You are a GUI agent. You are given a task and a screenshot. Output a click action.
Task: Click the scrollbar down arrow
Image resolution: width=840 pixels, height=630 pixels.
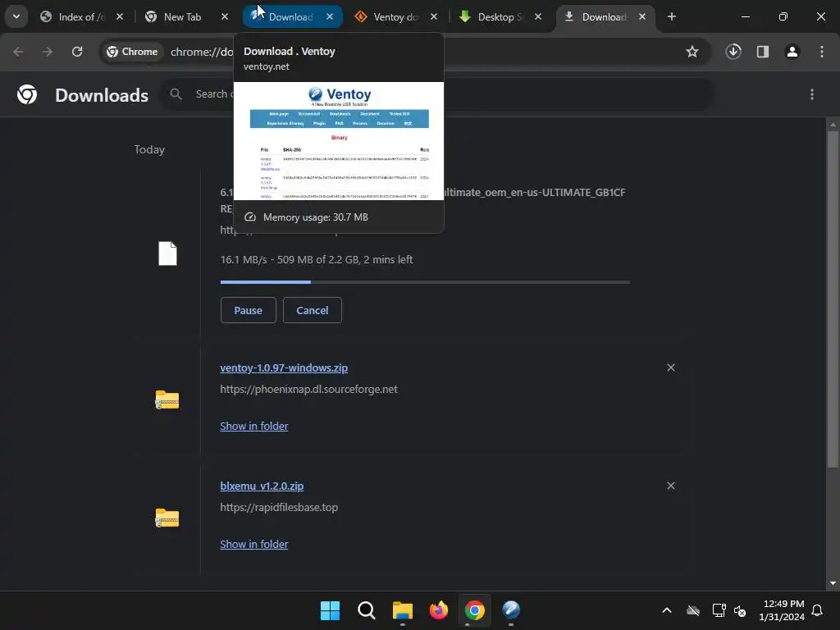(833, 583)
